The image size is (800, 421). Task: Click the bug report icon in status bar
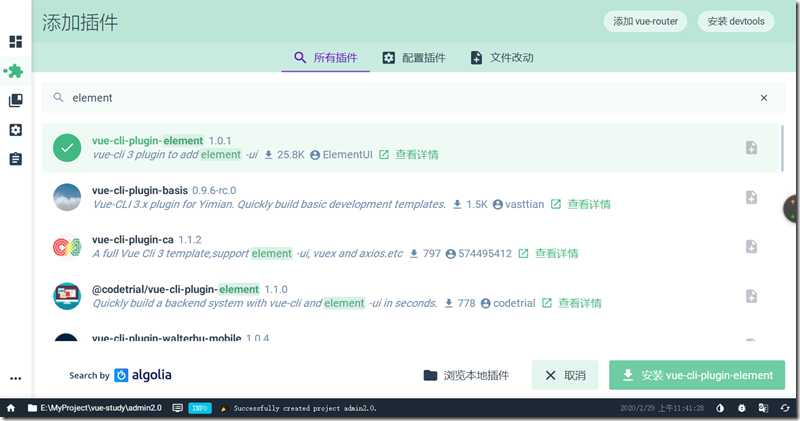742,408
